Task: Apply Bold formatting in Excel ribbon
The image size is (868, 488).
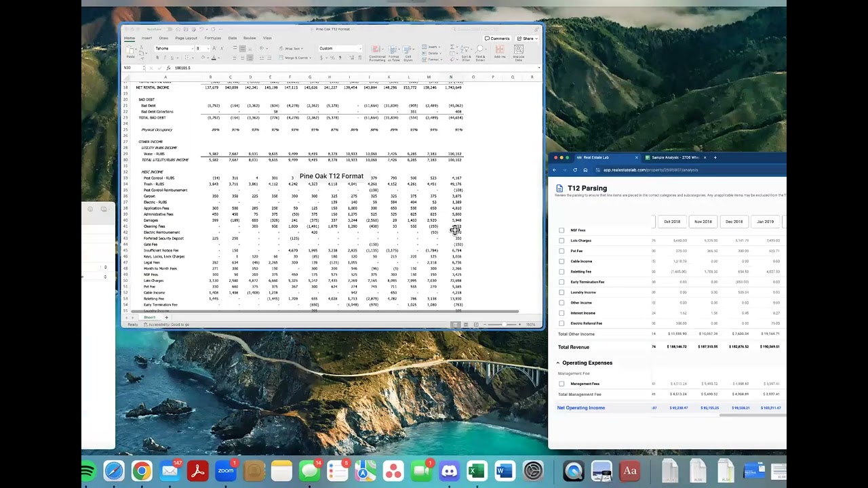Action: pyautogui.click(x=157, y=58)
